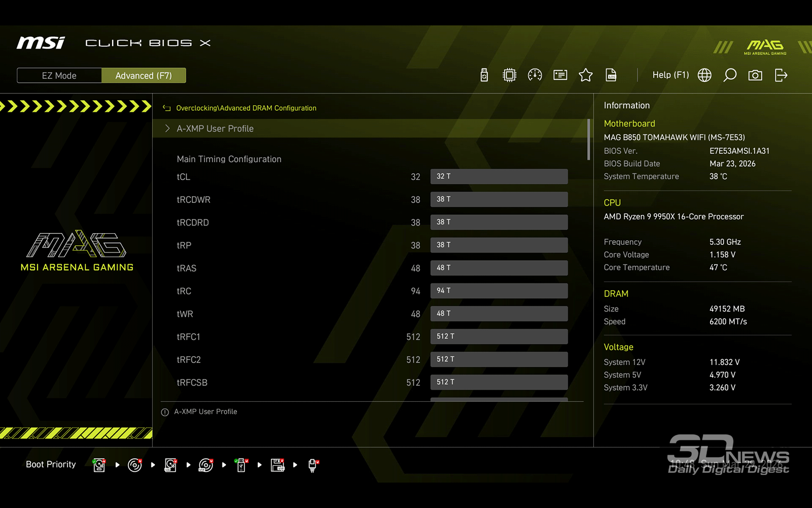The width and height of the screenshot is (812, 508).
Task: Open the tRFC1 value field showing 512 T
Action: click(x=498, y=336)
